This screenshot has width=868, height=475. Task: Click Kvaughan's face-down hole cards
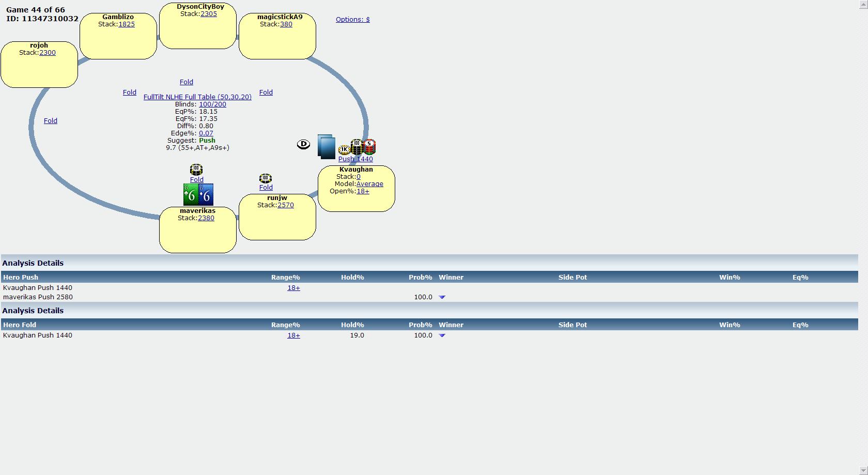(x=327, y=146)
